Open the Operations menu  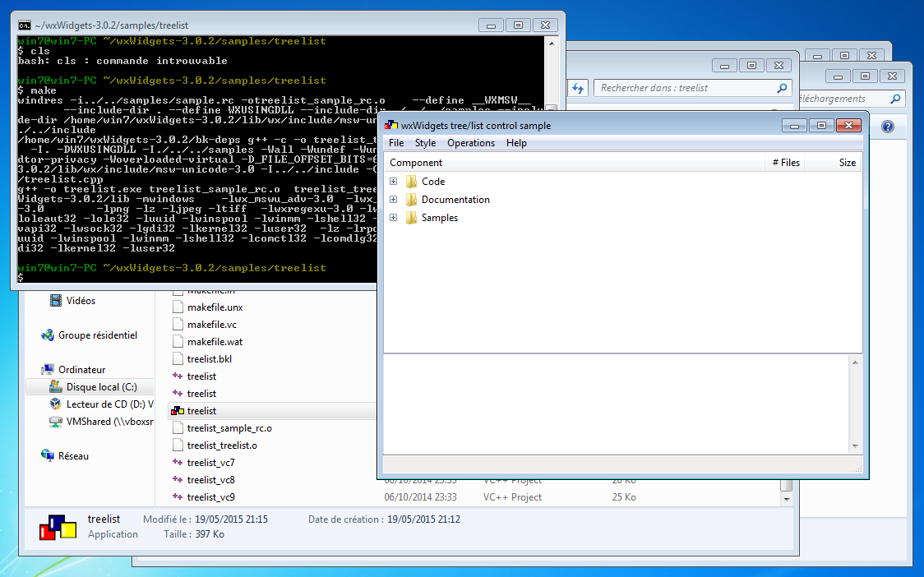click(x=471, y=143)
